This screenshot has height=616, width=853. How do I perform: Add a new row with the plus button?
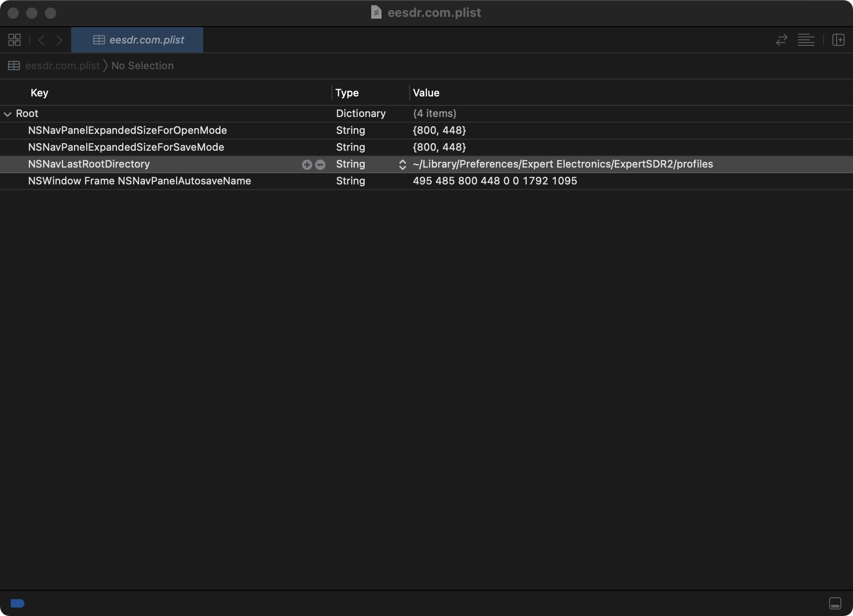(x=307, y=164)
